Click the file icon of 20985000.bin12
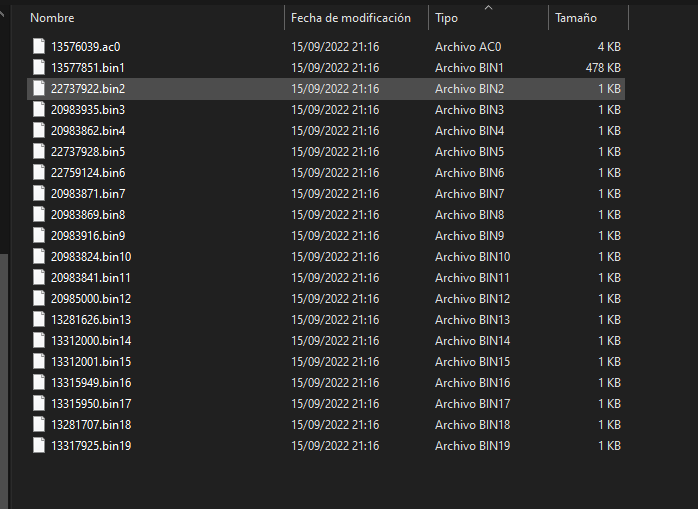This screenshot has width=698, height=509. [x=39, y=298]
